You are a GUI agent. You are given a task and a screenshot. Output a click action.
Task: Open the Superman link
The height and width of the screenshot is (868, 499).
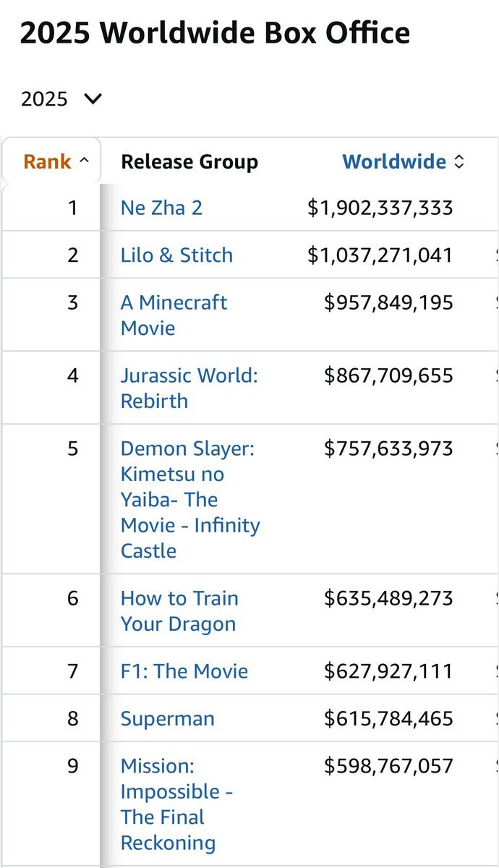point(167,719)
